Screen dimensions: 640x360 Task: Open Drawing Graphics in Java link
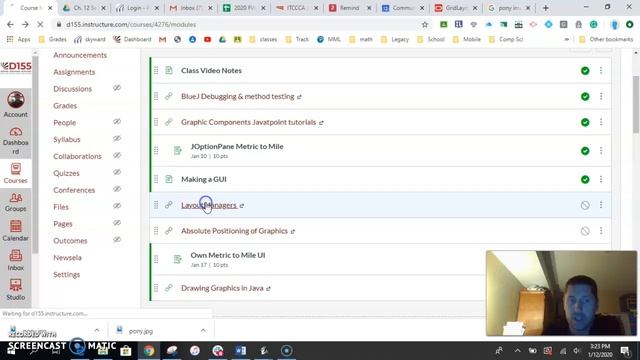(x=222, y=288)
